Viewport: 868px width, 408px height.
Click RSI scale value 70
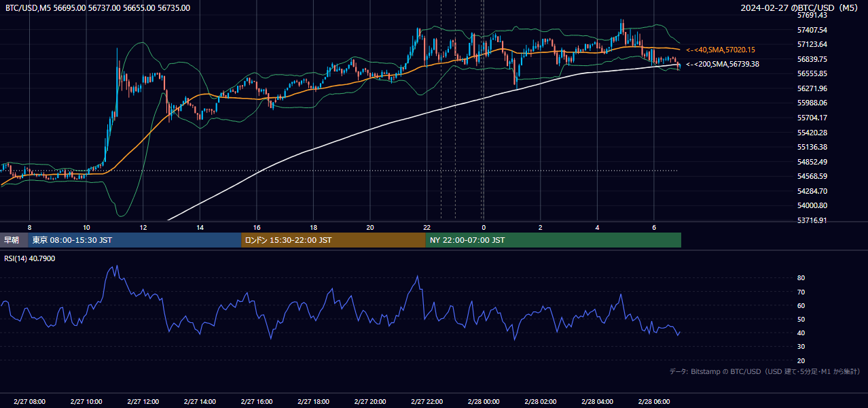pos(801,292)
